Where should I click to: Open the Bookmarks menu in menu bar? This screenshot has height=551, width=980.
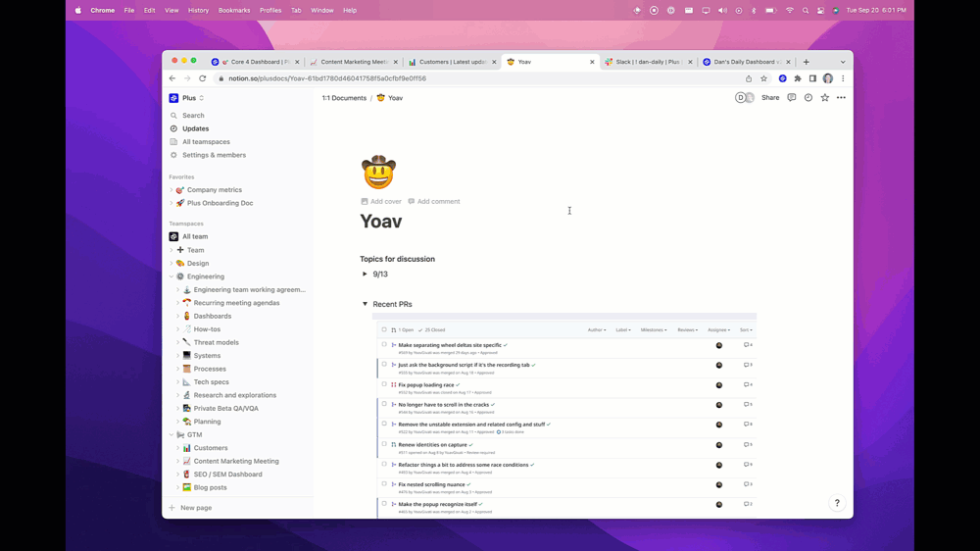(x=234, y=10)
